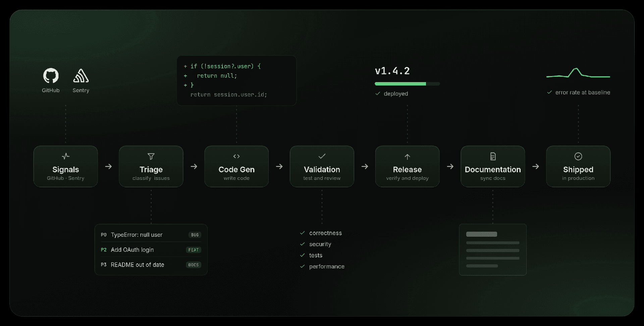This screenshot has height=326, width=644.
Task: Select the Release pipeline stage title
Action: [407, 170]
